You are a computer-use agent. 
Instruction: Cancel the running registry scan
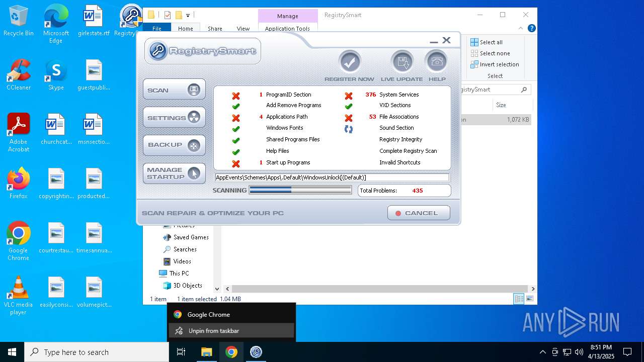[419, 213]
